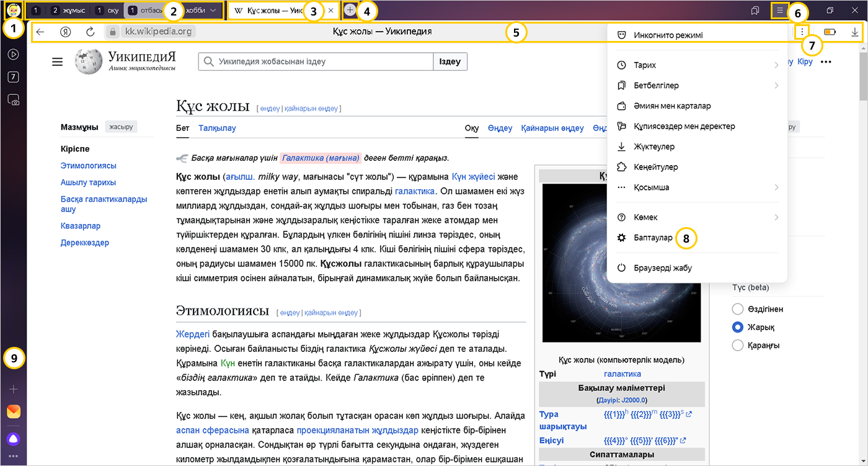
Task: Open the bookmarks icon in title bar
Action: (755, 11)
